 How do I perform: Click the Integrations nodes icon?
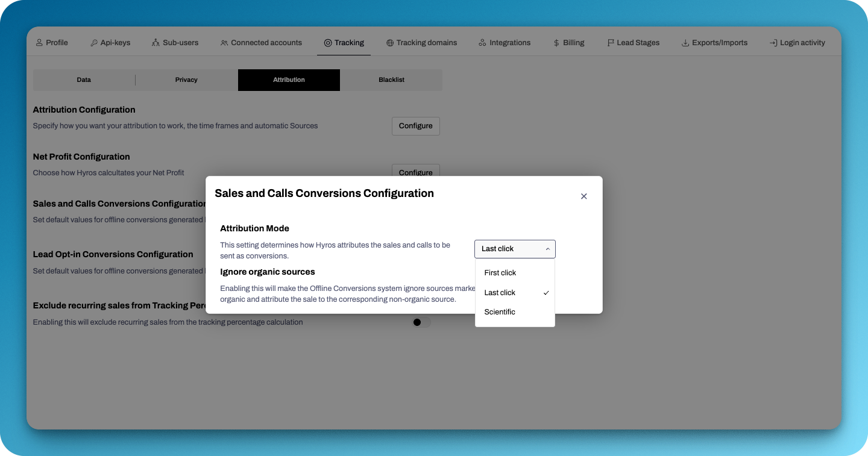[482, 43]
